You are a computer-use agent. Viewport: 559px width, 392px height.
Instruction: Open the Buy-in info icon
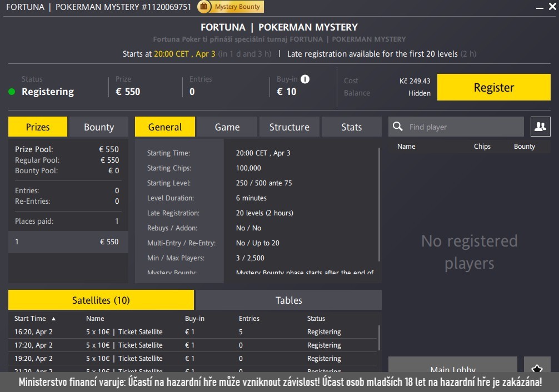pyautogui.click(x=305, y=79)
